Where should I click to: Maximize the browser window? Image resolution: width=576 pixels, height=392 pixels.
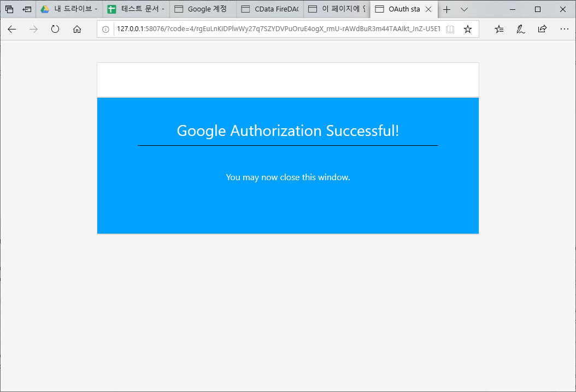537,9
